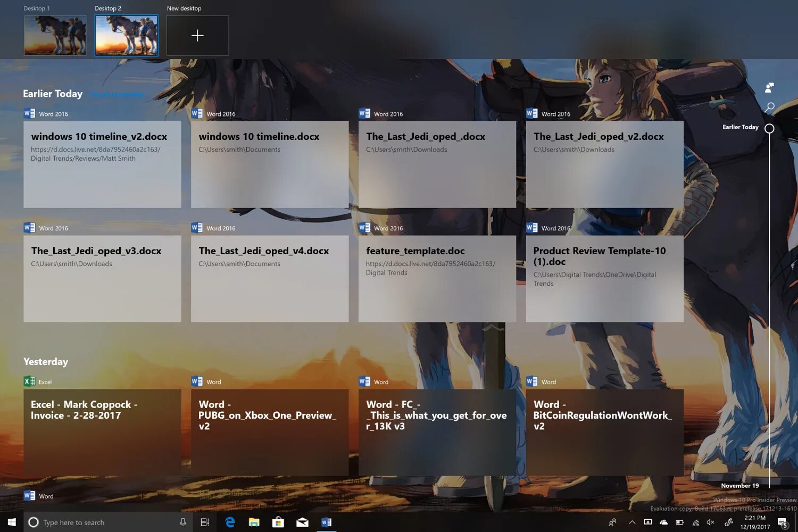Click the Word icon in bottom partial row

(x=29, y=496)
